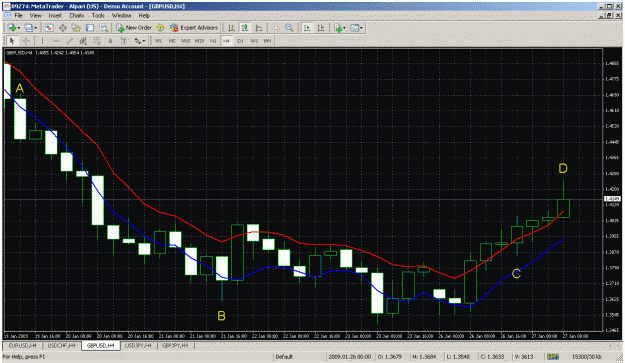The width and height of the screenshot is (625, 363).
Task: Expand the profiles dropdown arrow
Action: point(35,28)
